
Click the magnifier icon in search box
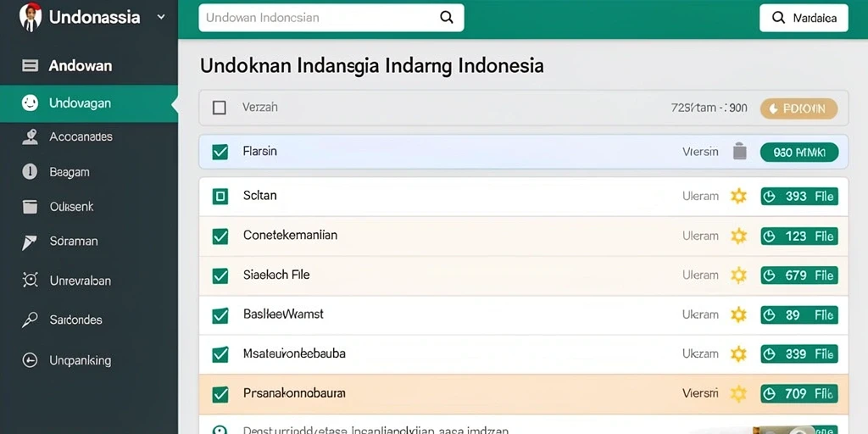446,17
